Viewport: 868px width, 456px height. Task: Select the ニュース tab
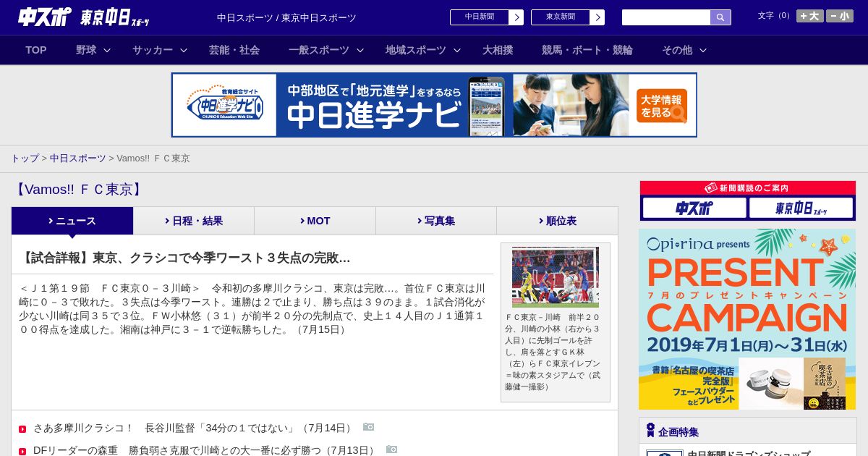point(72,221)
